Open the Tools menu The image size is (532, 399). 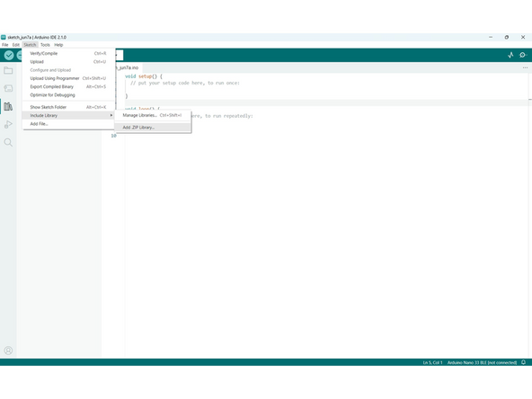click(45, 45)
